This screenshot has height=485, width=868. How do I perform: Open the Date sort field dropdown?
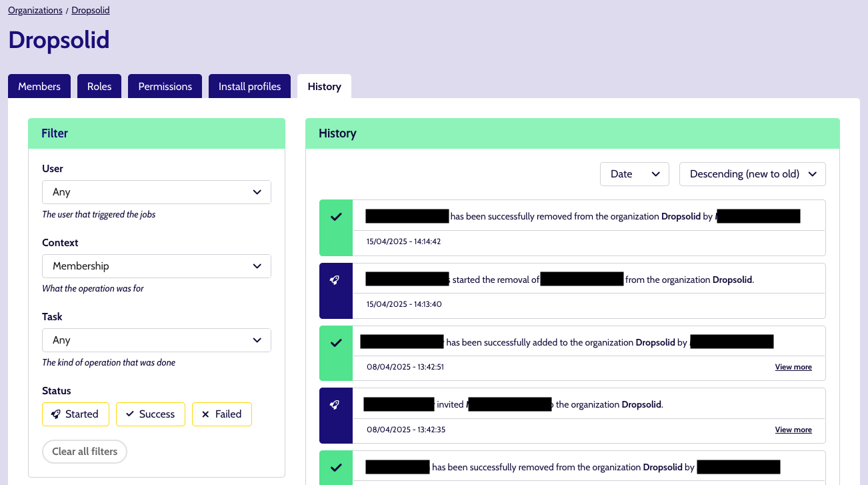click(635, 174)
